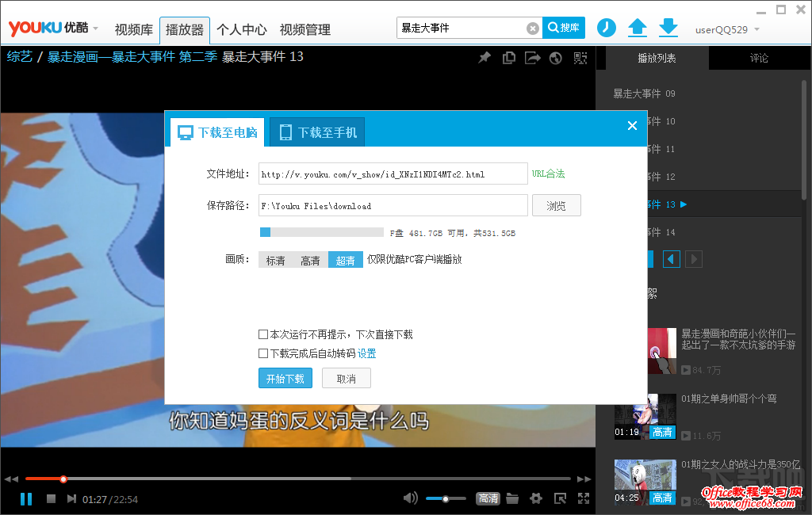Open the QR code icon

click(581, 58)
